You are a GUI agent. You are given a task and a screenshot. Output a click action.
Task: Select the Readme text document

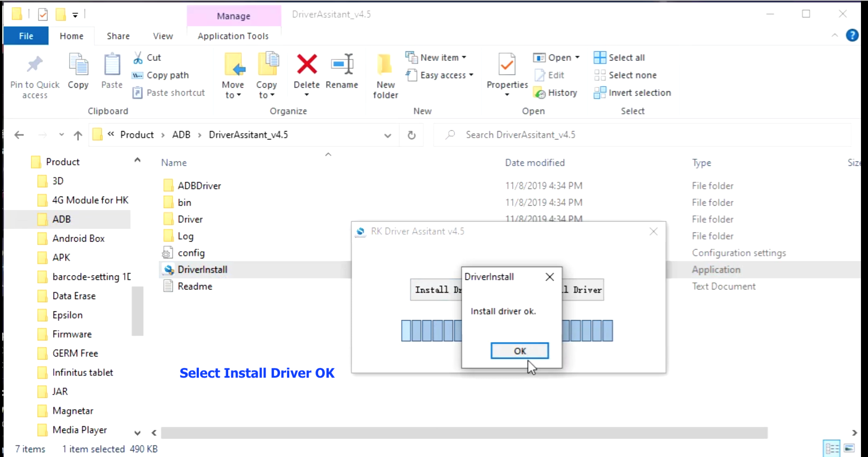[195, 286]
